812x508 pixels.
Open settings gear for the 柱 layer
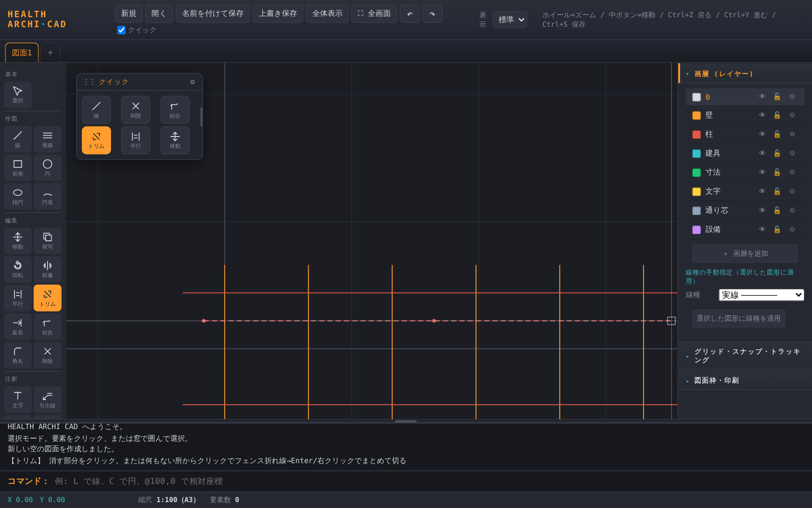coord(792,134)
